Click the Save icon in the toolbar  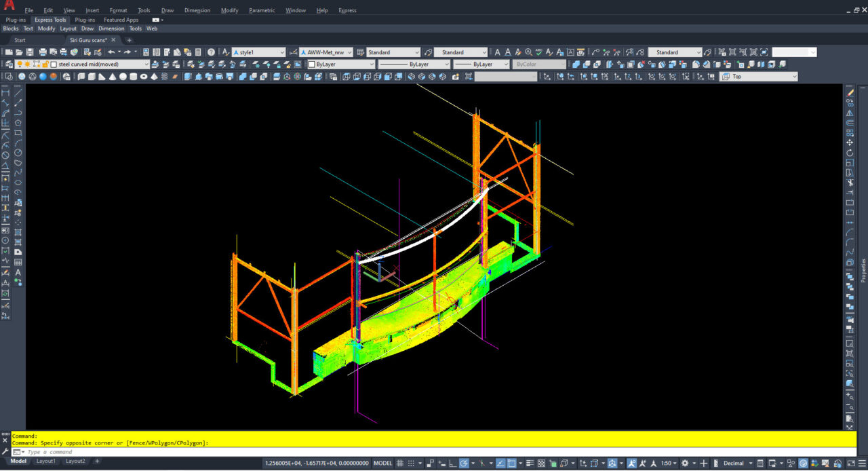click(30, 52)
